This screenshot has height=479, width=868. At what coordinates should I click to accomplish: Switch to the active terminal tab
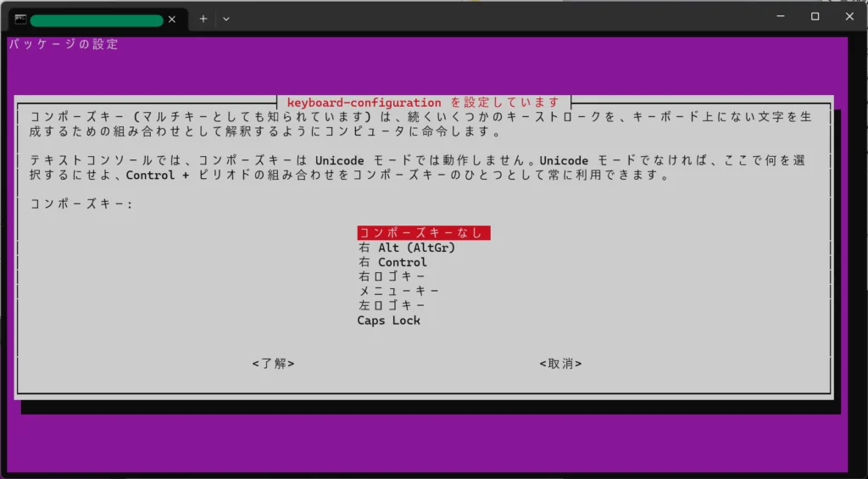(x=97, y=20)
